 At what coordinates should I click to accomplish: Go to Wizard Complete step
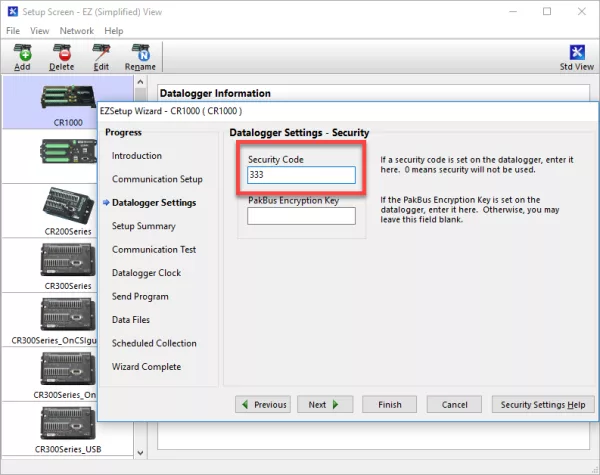[x=146, y=367]
